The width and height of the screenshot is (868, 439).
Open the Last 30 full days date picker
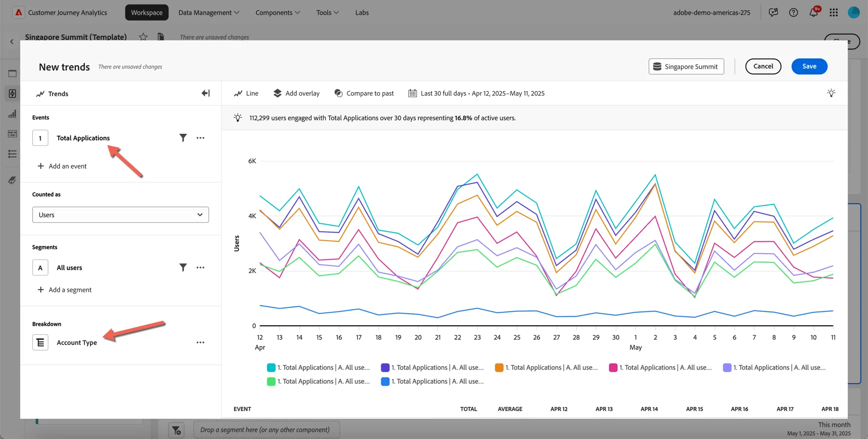[477, 93]
